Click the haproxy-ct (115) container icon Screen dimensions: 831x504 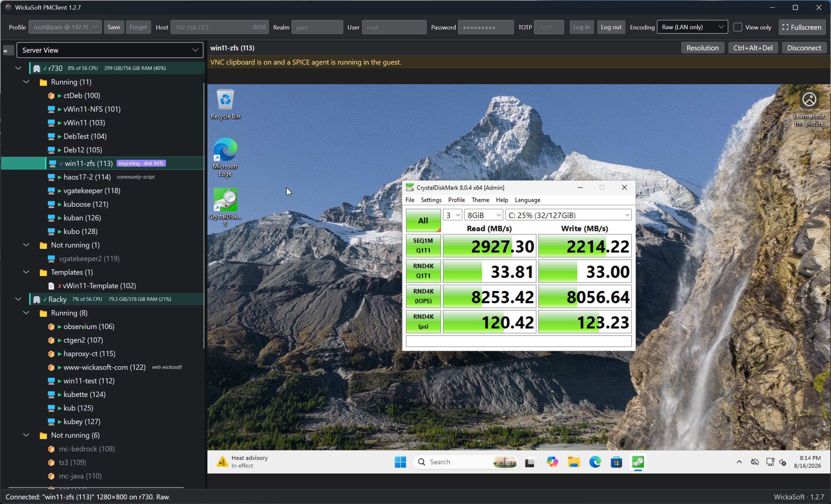[x=51, y=354]
